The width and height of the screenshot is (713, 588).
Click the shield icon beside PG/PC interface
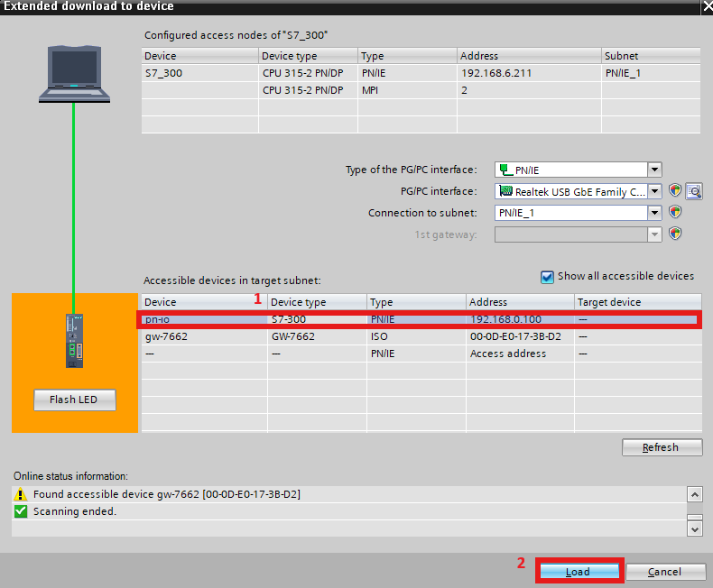(674, 191)
